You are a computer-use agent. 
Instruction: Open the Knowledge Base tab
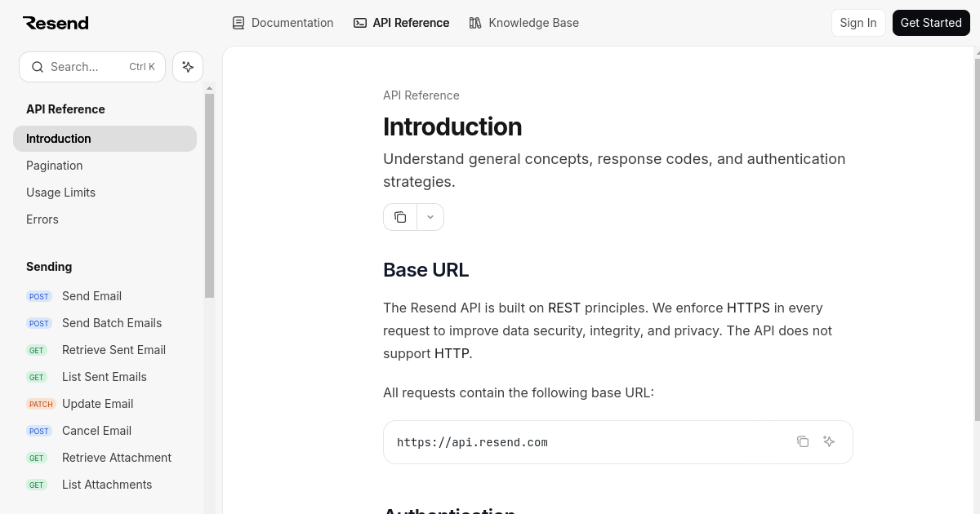pos(523,23)
